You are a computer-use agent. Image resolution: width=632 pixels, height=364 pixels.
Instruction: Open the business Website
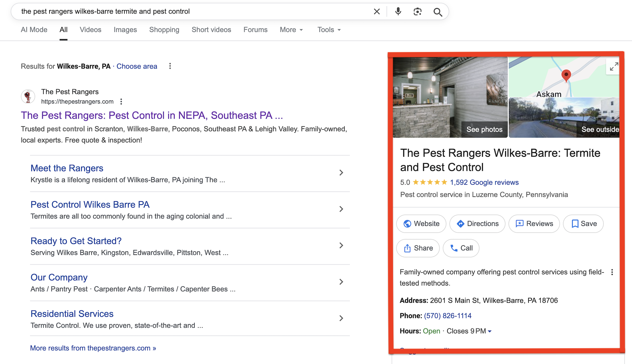421,223
